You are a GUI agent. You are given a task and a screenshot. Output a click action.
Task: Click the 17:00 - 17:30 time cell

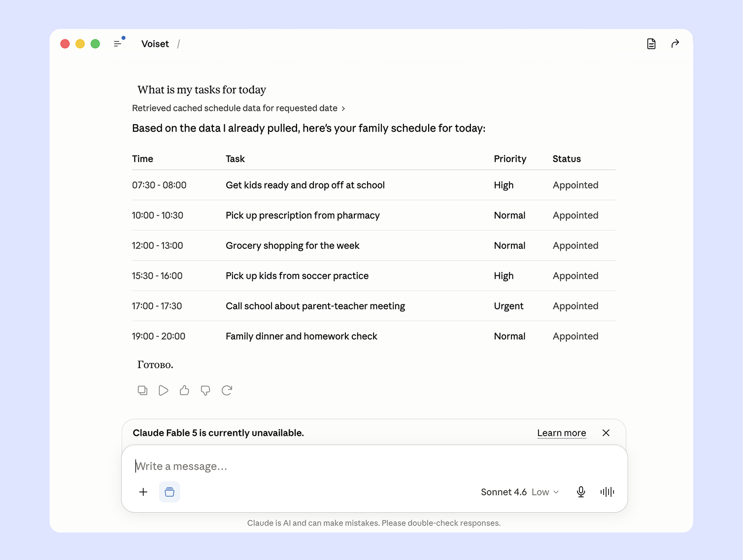click(x=157, y=306)
